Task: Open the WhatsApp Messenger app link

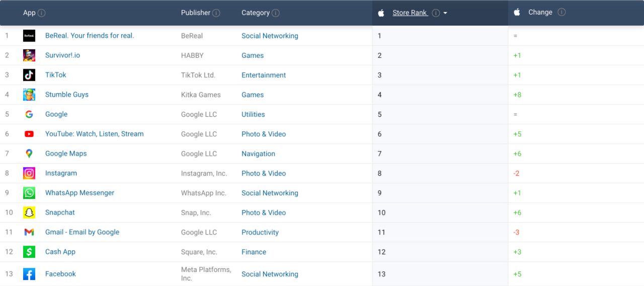Action: 79,193
